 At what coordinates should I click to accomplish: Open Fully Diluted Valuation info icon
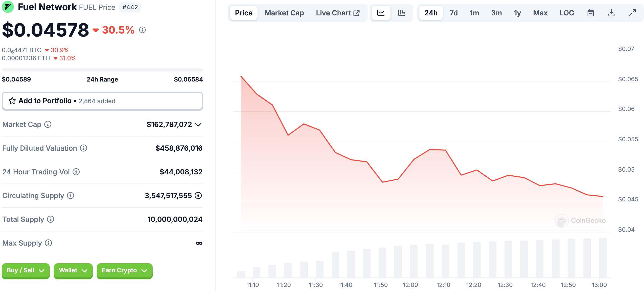coord(83,148)
